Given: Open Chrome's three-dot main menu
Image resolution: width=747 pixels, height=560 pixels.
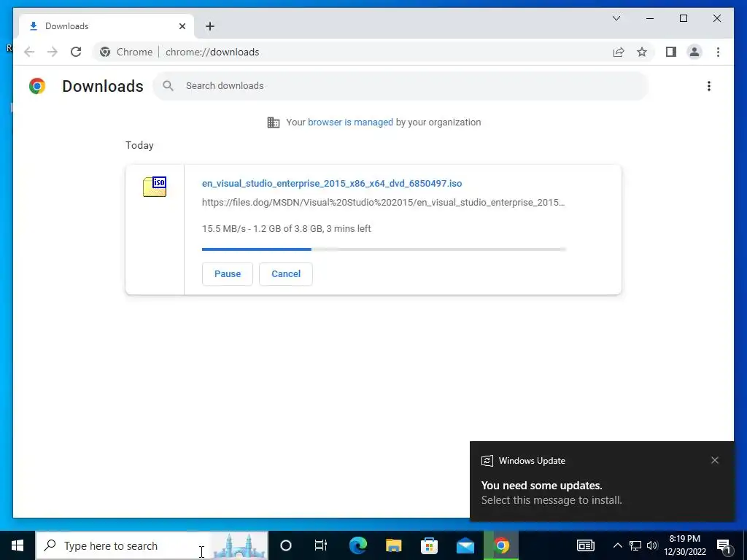Looking at the screenshot, I should [718, 52].
